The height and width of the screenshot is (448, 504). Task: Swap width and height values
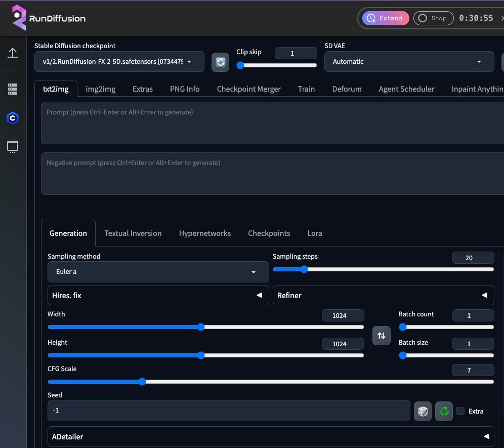click(x=382, y=336)
